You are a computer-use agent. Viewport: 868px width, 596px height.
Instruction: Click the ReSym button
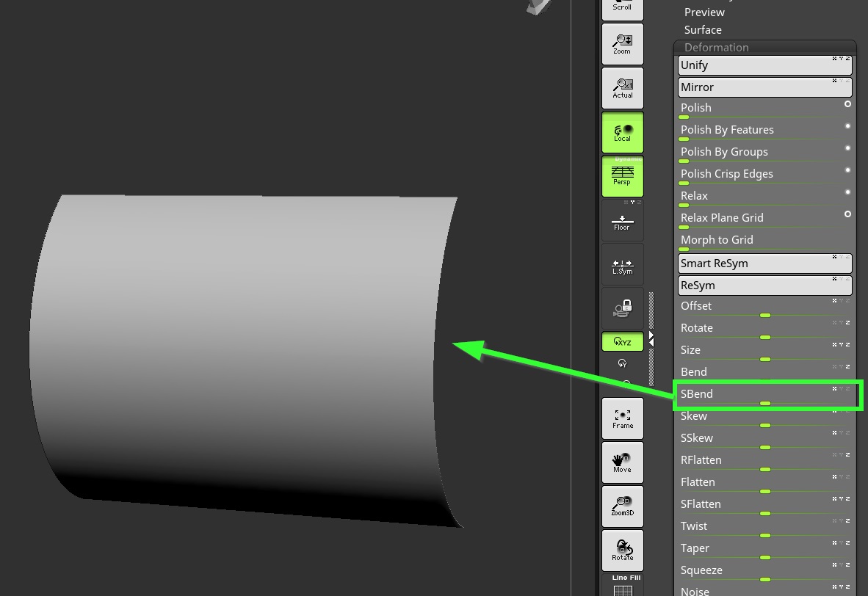coord(765,285)
